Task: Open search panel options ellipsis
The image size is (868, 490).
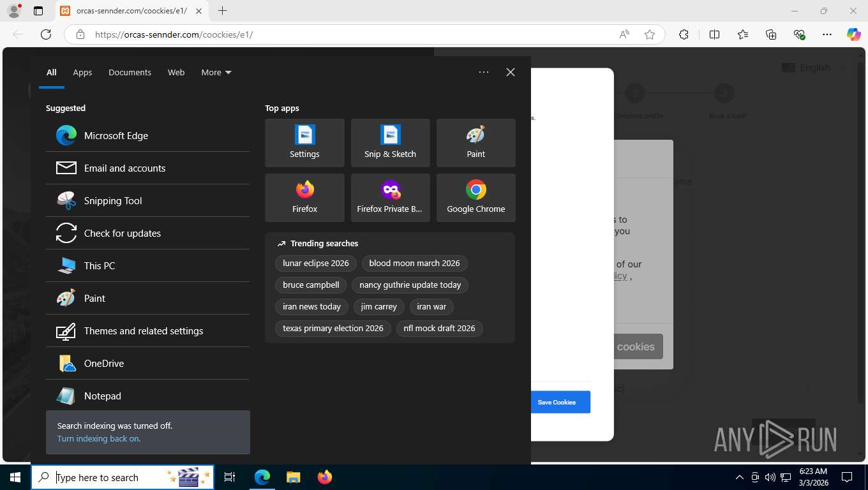Action: coord(484,72)
